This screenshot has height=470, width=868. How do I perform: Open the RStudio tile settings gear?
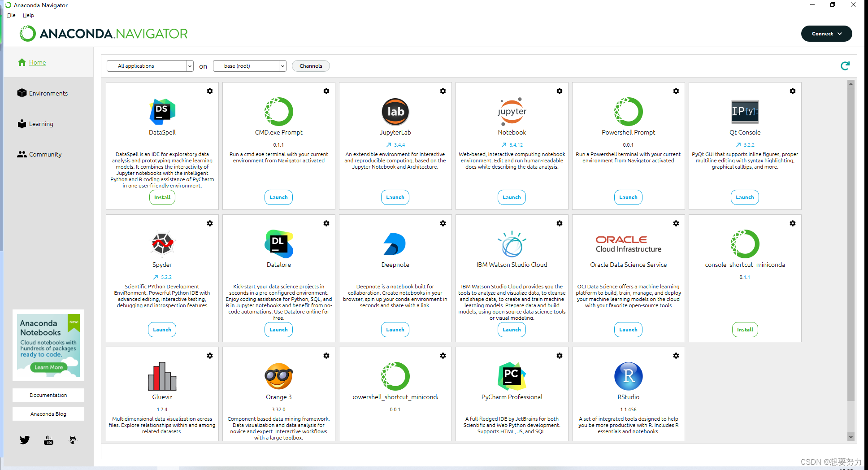click(x=676, y=356)
